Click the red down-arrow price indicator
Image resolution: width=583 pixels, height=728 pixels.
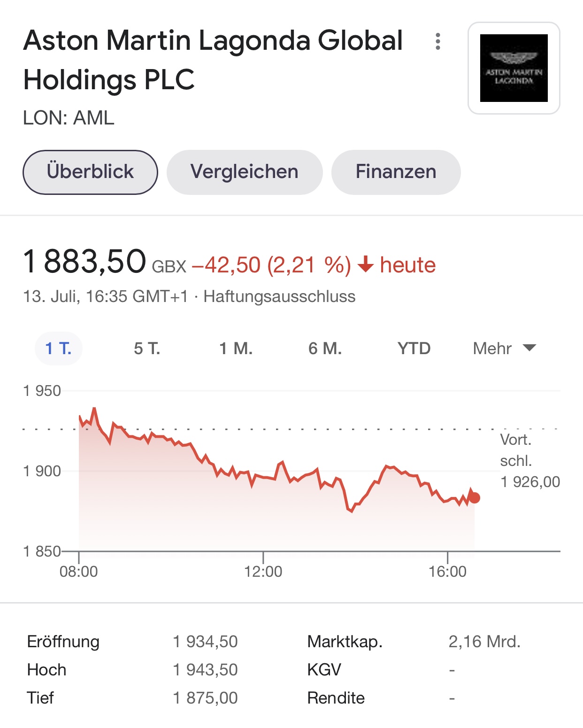coord(365,265)
